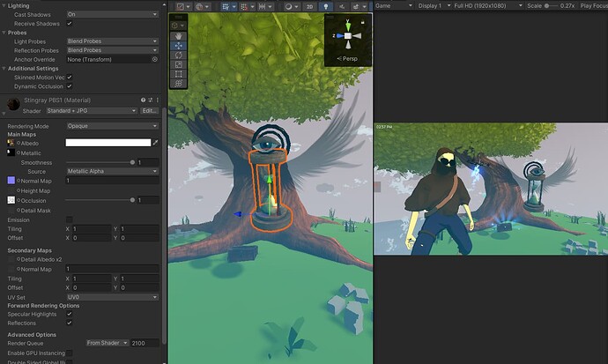
Task: Select the Transform tool
Action: click(x=178, y=83)
